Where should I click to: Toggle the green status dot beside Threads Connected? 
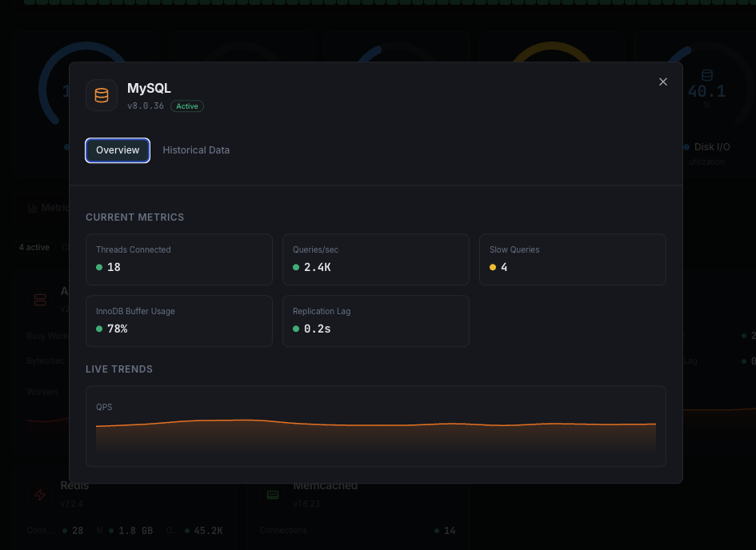(100, 268)
